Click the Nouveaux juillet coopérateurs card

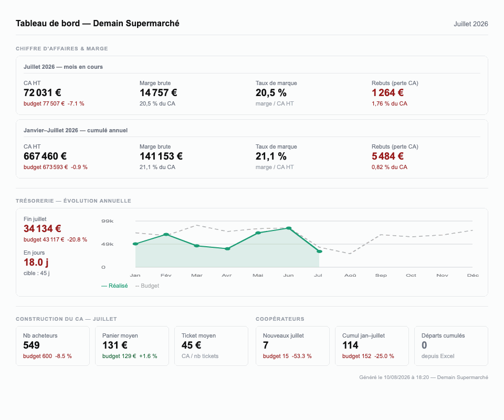click(292, 346)
